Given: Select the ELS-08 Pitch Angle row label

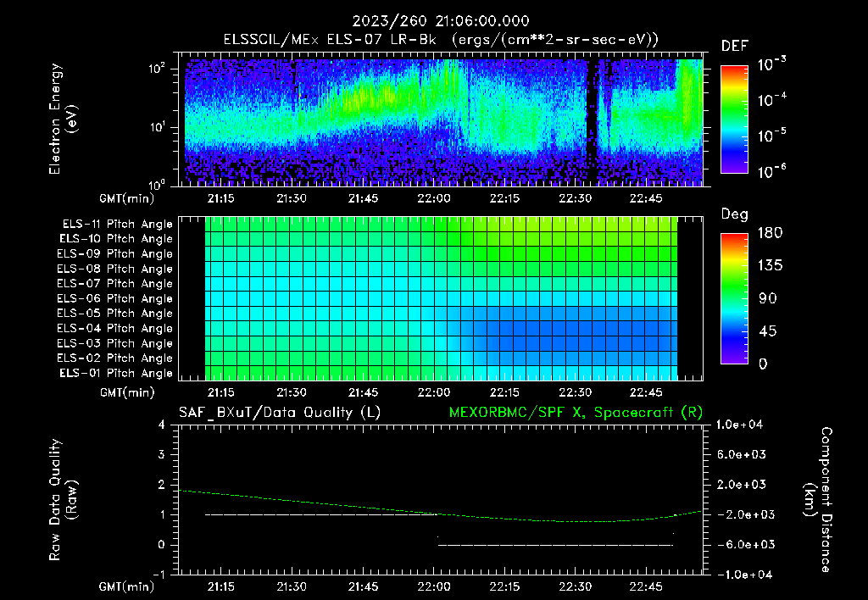Looking at the screenshot, I should (114, 269).
